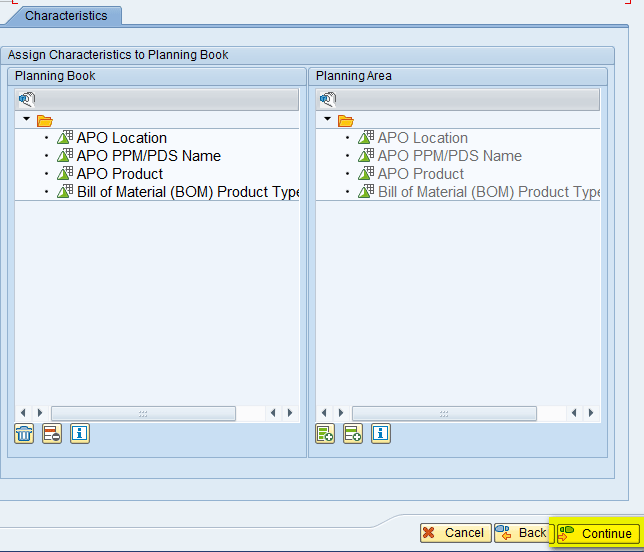Image resolution: width=644 pixels, height=552 pixels.
Task: Click the Continue button
Action: point(598,533)
